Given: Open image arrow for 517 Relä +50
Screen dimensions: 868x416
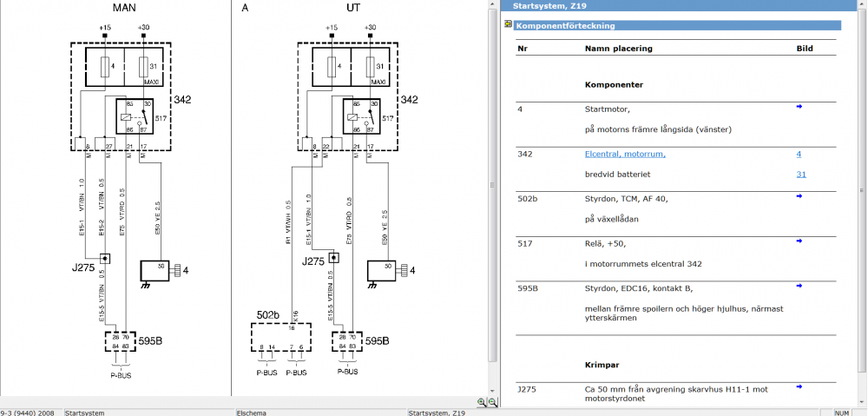Looking at the screenshot, I should [x=799, y=241].
